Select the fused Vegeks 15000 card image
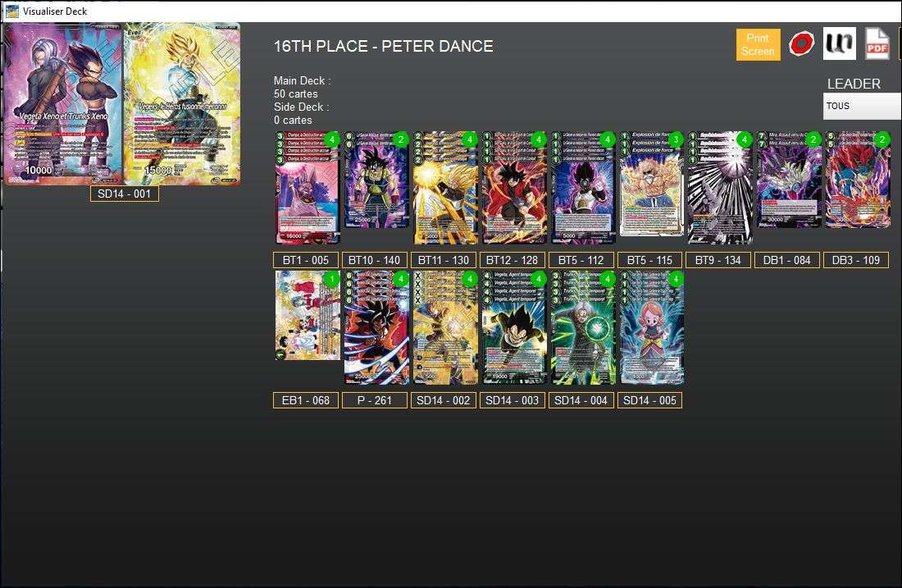The image size is (902, 588). click(x=182, y=103)
